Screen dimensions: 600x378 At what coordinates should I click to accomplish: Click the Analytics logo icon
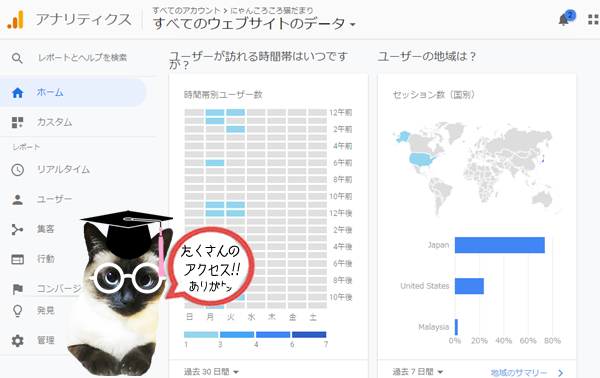pos(16,19)
